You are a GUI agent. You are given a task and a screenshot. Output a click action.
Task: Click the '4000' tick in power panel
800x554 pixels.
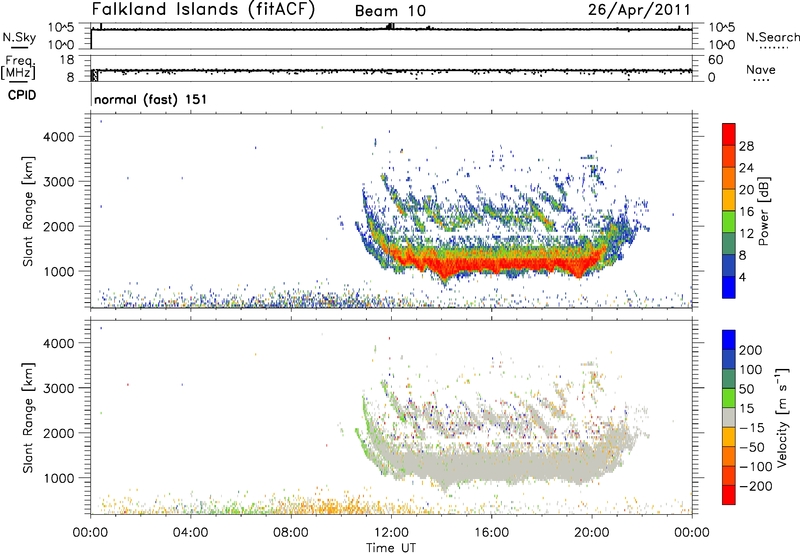(59, 137)
